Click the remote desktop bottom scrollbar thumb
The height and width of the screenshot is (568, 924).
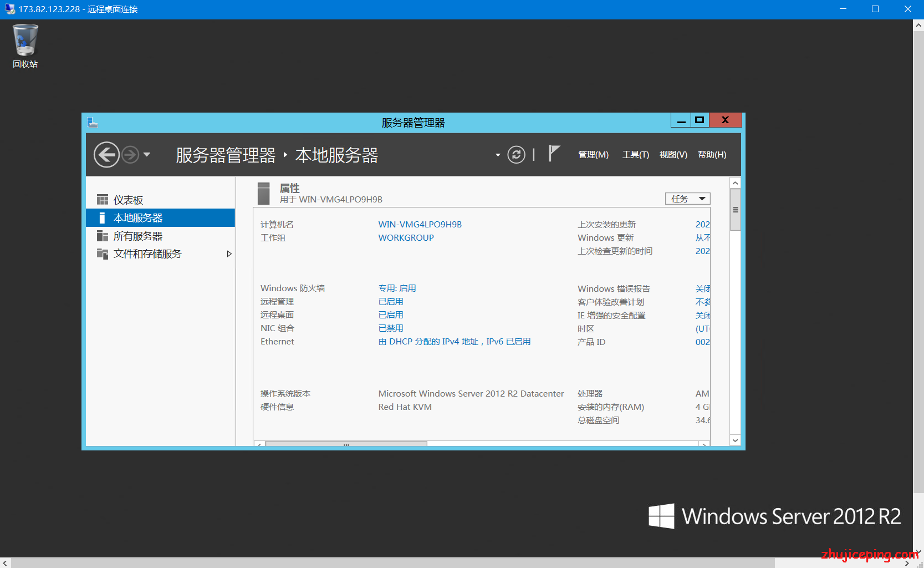392,563
